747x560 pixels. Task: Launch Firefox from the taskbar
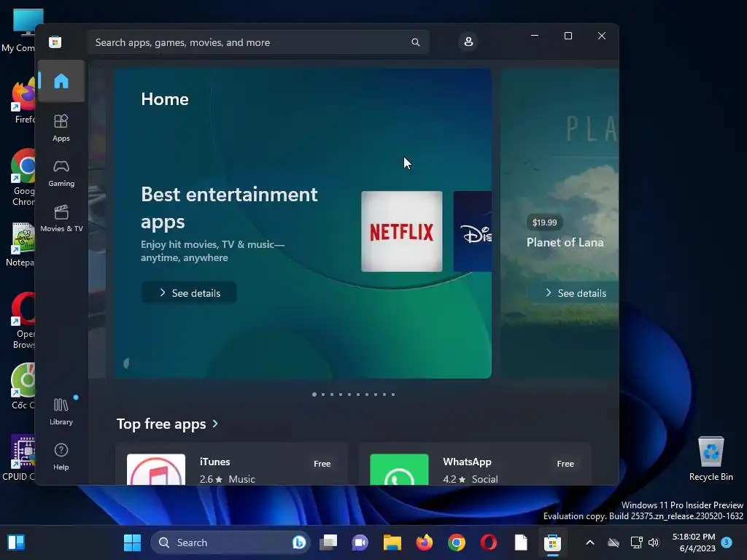(424, 542)
